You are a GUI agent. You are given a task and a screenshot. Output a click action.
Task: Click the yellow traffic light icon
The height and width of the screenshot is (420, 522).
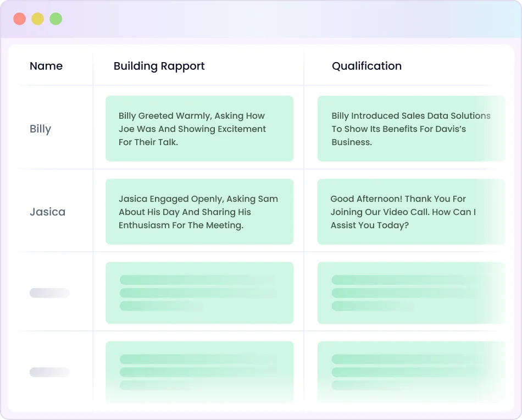[x=37, y=18]
